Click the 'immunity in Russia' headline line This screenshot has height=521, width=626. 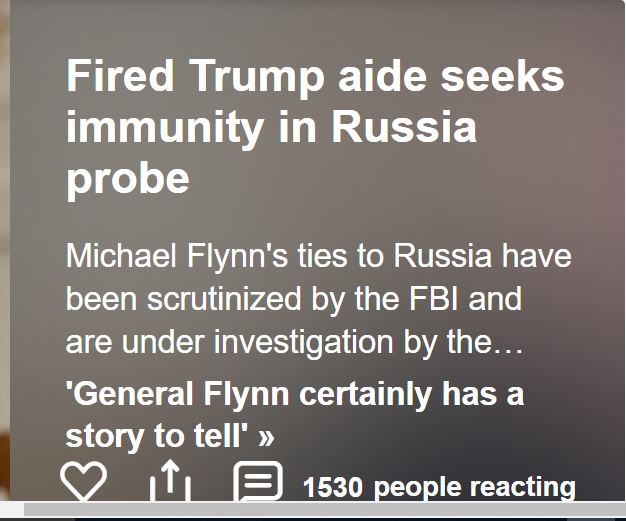tap(271, 127)
